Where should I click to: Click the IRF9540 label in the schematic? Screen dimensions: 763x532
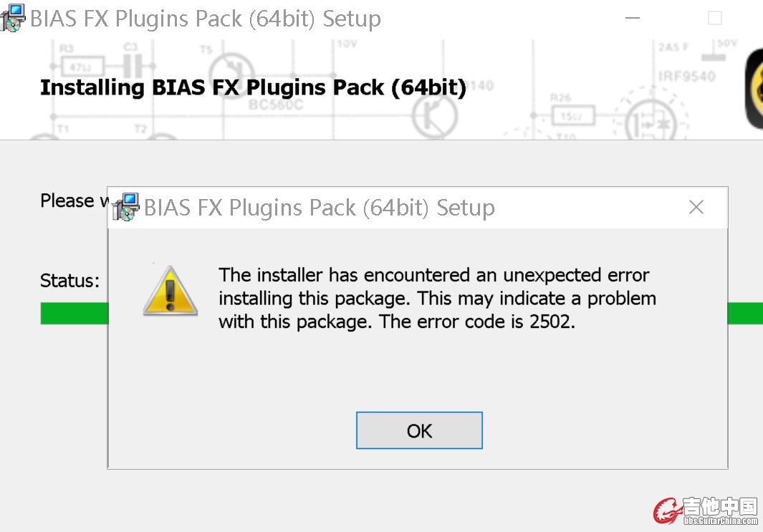tap(686, 77)
